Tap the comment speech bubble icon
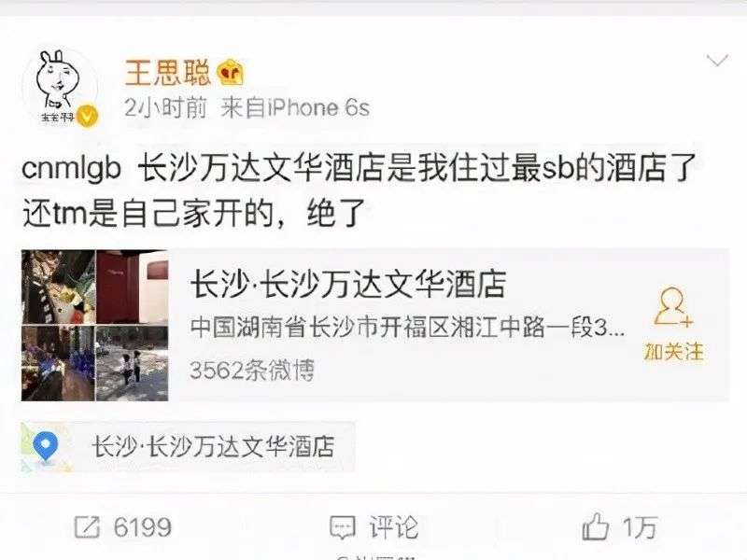 (x=342, y=527)
